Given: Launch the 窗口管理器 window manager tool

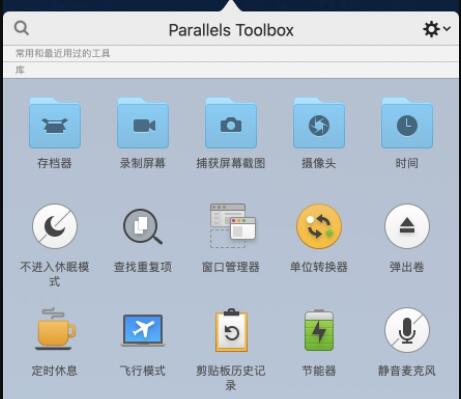Looking at the screenshot, I should point(233,226).
